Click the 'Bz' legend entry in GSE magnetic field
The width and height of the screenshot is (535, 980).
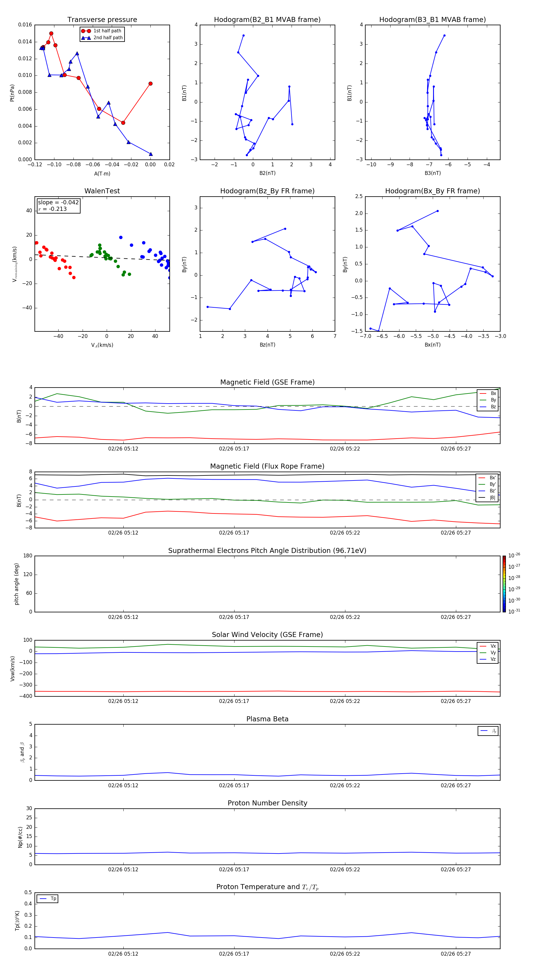[488, 407]
